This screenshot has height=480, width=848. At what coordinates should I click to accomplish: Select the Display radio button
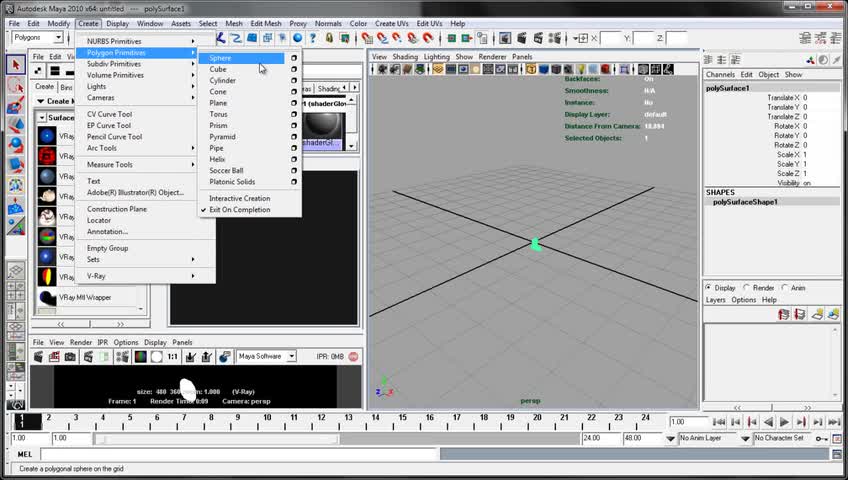(708, 288)
